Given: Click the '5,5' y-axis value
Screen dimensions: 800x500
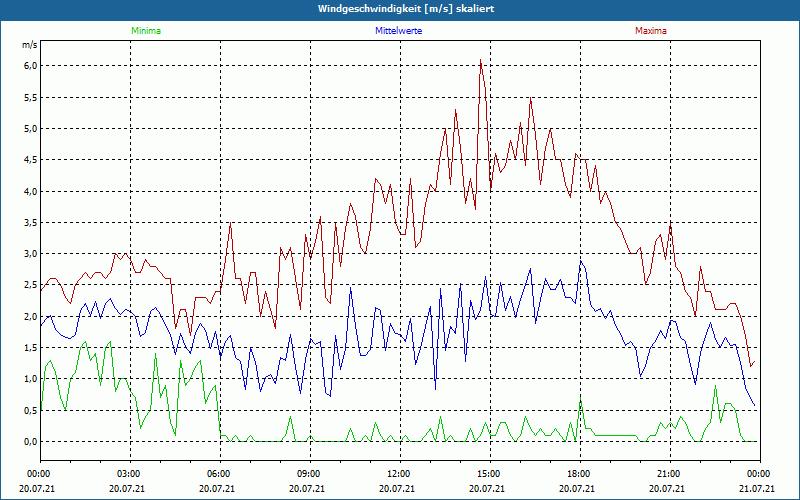Looking at the screenshot, I should pos(31,97).
